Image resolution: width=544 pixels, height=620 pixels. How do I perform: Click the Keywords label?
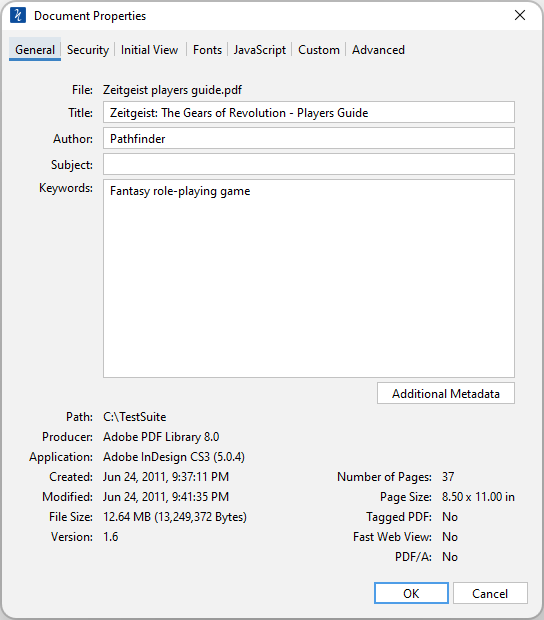(x=66, y=188)
